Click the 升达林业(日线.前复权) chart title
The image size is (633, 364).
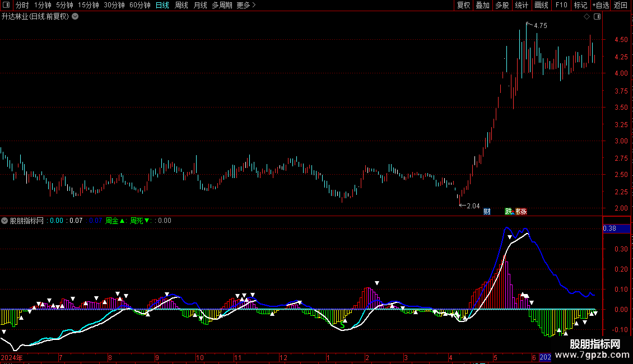pyautogui.click(x=35, y=17)
